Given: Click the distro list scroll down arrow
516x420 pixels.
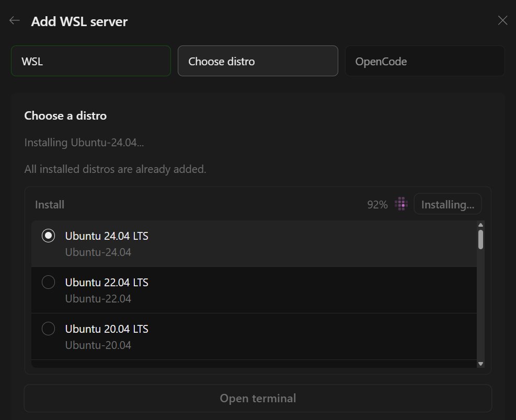Looking at the screenshot, I should coord(480,364).
